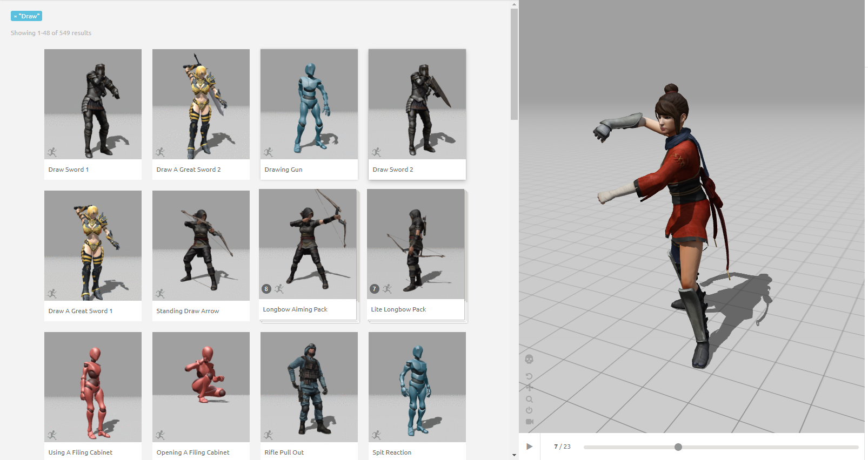Click the "Using A Filing Cabinet" label

click(x=81, y=452)
